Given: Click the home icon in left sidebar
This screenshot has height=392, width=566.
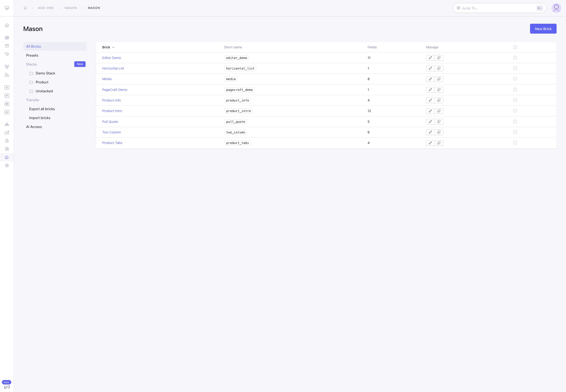Looking at the screenshot, I should [x=7, y=25].
